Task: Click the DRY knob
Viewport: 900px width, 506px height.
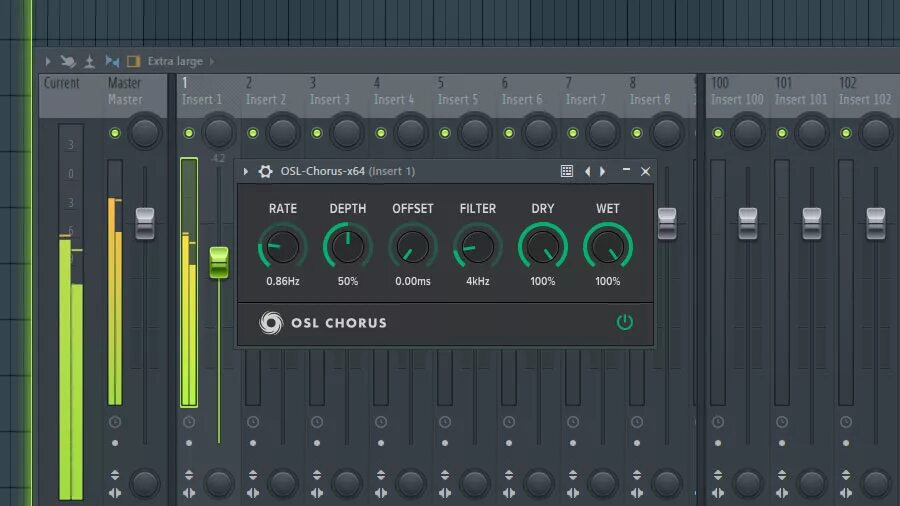Action: point(542,247)
